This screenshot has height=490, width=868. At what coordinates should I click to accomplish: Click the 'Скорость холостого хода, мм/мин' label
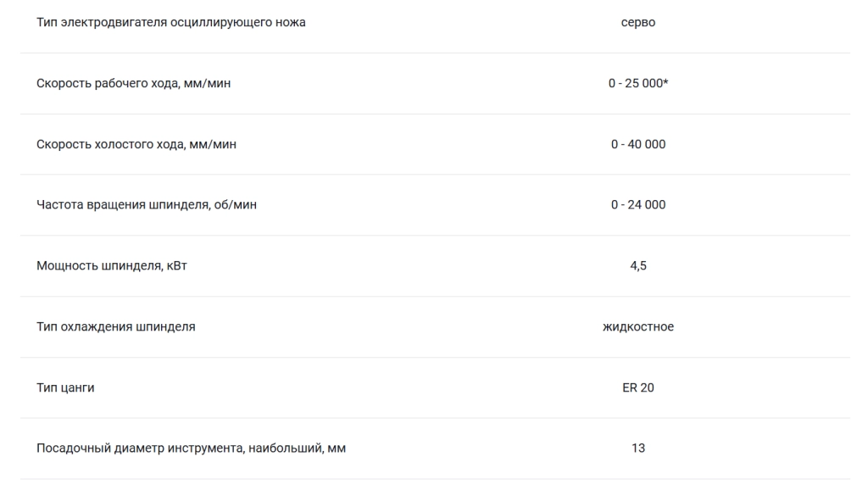(136, 144)
